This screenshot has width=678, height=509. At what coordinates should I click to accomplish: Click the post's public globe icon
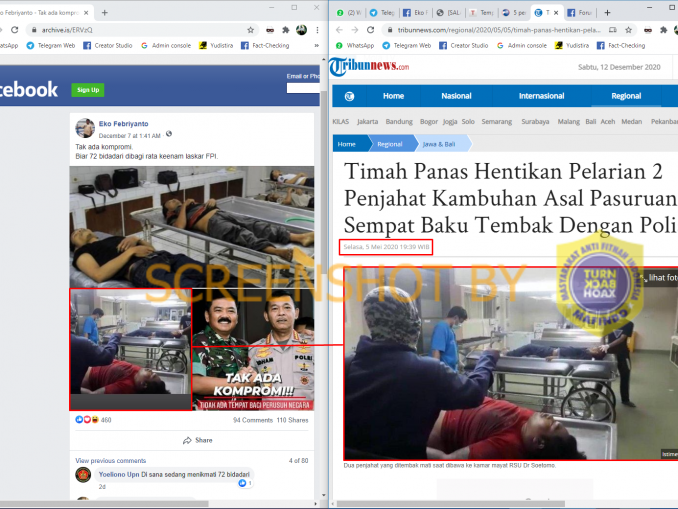169,134
